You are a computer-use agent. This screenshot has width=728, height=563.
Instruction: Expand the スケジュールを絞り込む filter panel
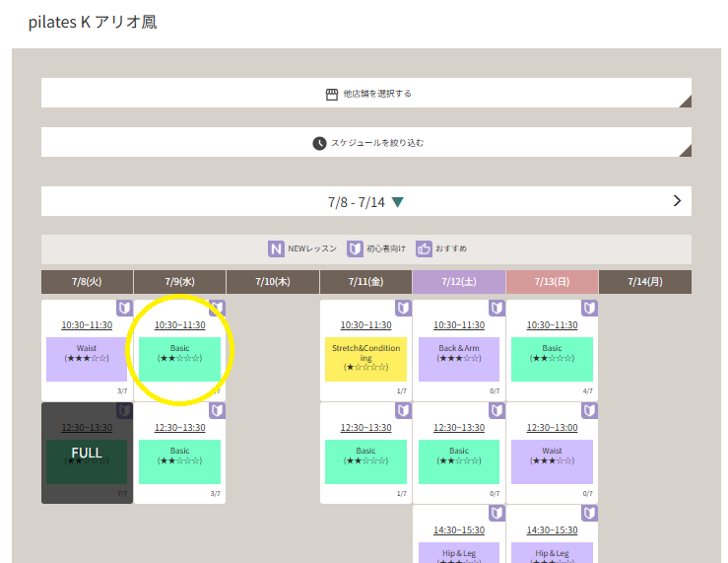click(x=366, y=143)
